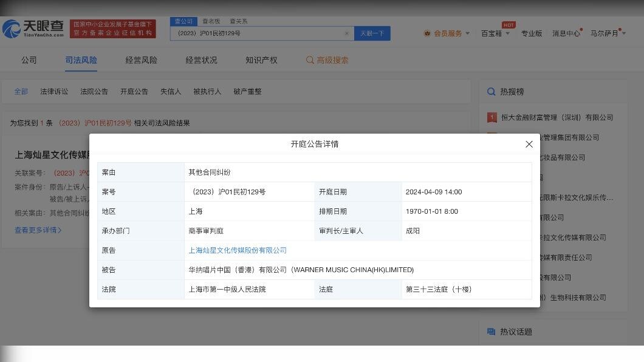This screenshot has width=644, height=362.
Task: Click the 热搜榜 search icon
Action: coord(491,92)
